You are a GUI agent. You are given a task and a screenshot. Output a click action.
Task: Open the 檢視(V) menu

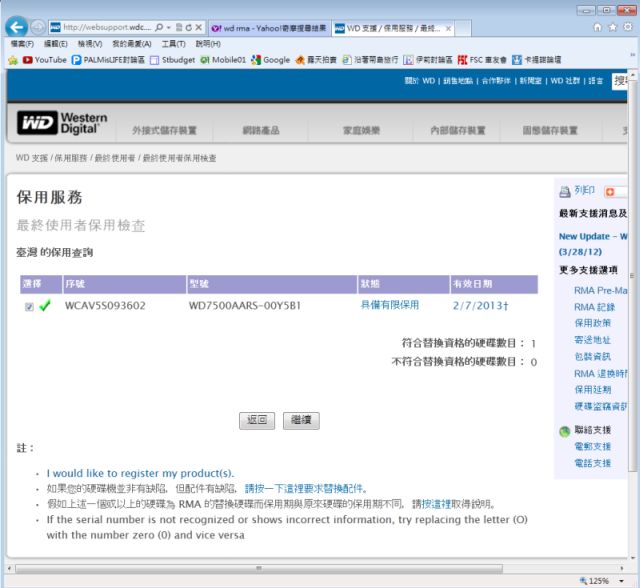pyautogui.click(x=90, y=44)
